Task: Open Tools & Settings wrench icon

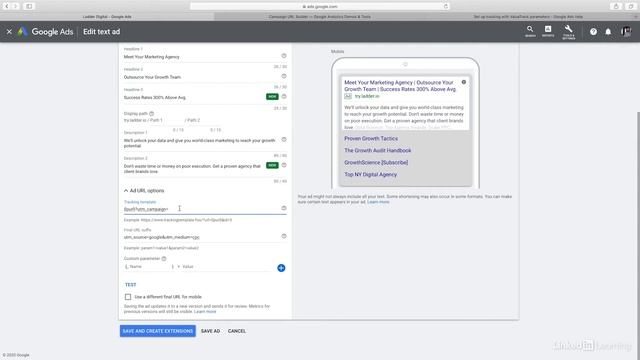Action: (569, 31)
